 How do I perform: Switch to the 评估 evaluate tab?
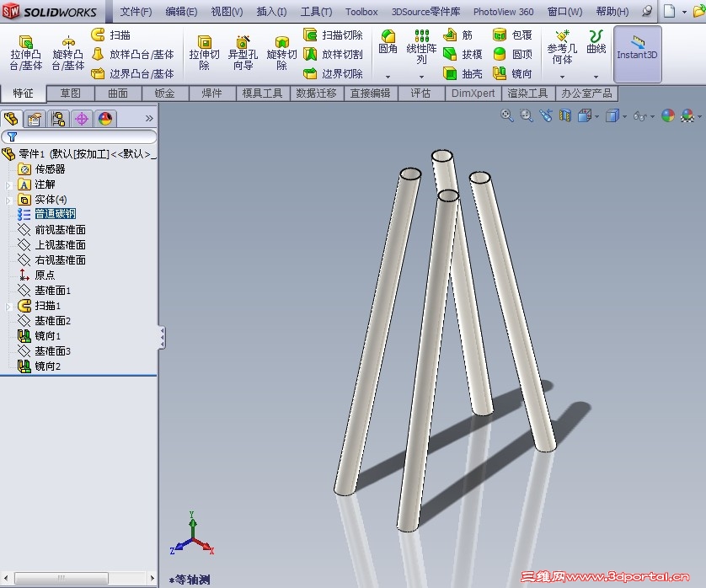tap(420, 94)
